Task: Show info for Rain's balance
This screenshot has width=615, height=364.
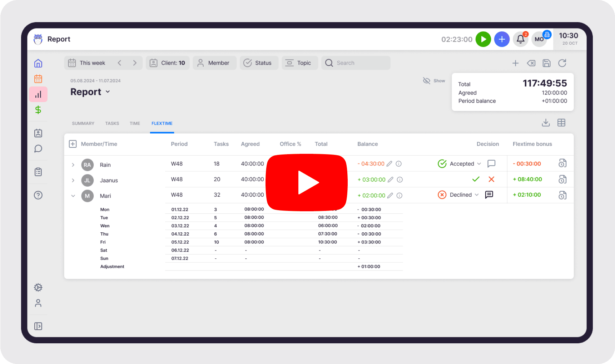Action: (x=399, y=164)
